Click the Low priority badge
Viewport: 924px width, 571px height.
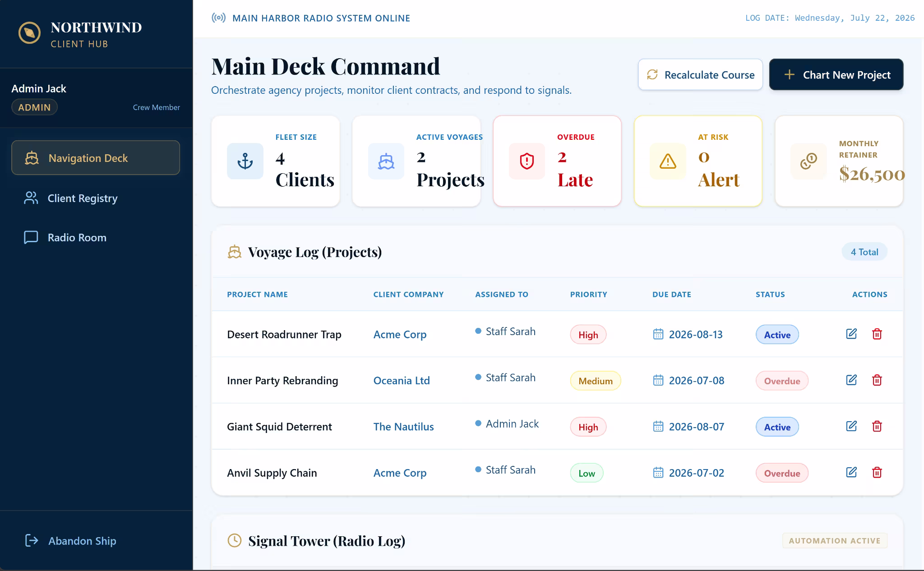(x=587, y=473)
